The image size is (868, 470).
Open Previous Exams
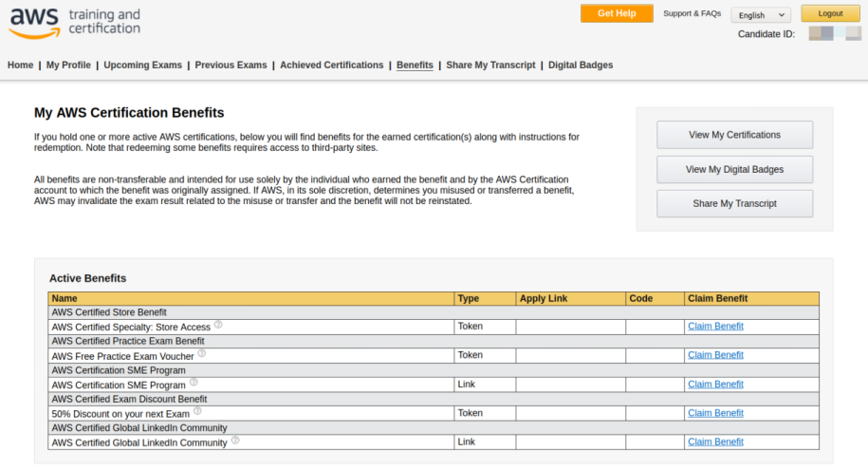231,65
